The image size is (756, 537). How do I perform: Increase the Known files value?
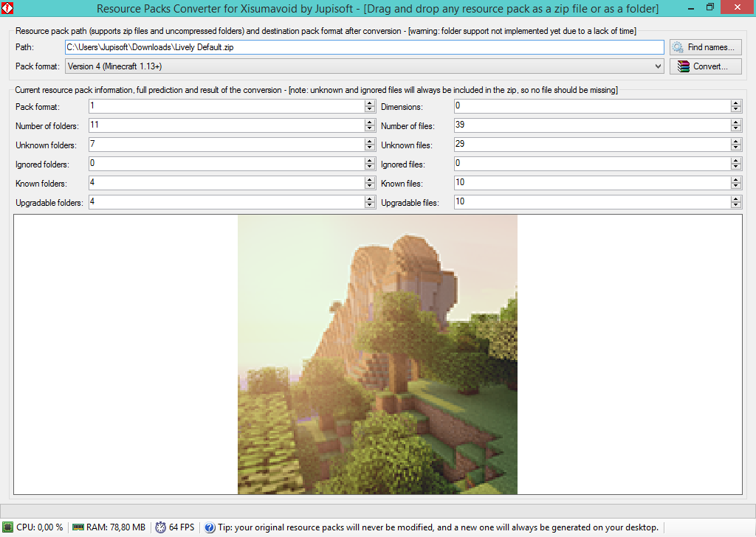click(736, 180)
